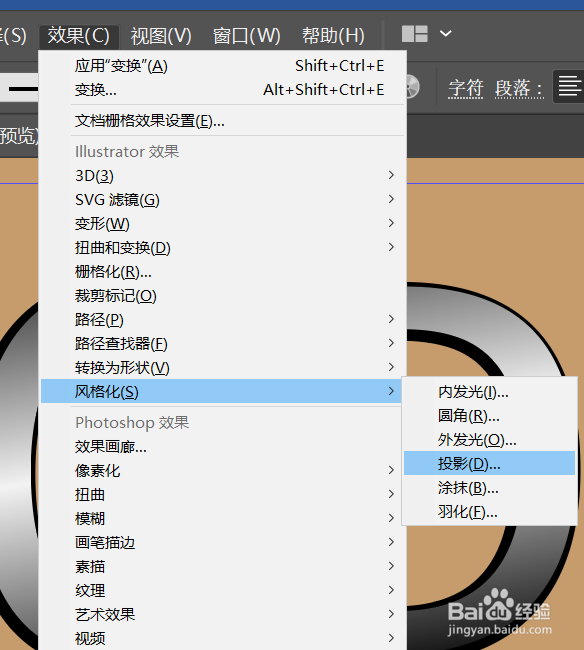Expand the 模糊 submenu
The width and height of the screenshot is (584, 650).
click(223, 519)
